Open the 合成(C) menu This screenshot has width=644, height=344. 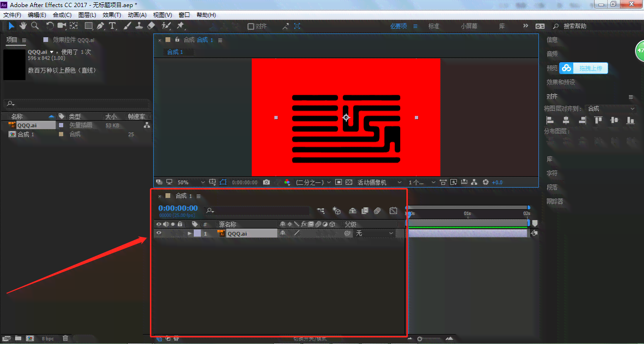pos(62,15)
